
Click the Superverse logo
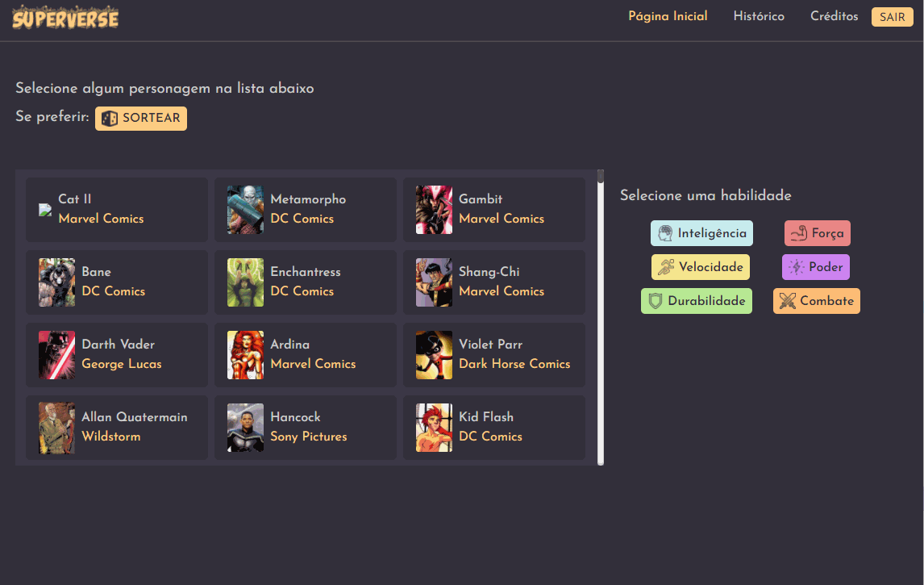pyautogui.click(x=65, y=18)
